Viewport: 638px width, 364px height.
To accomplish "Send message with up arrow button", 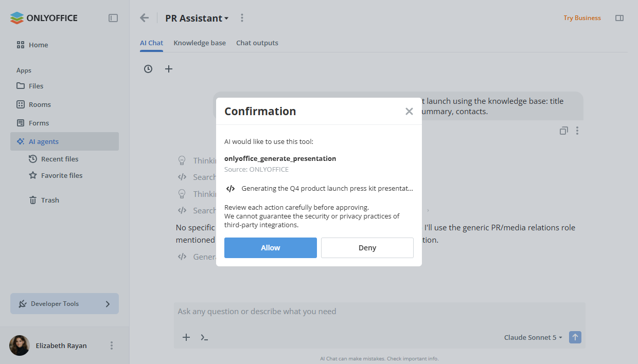I will (x=575, y=337).
